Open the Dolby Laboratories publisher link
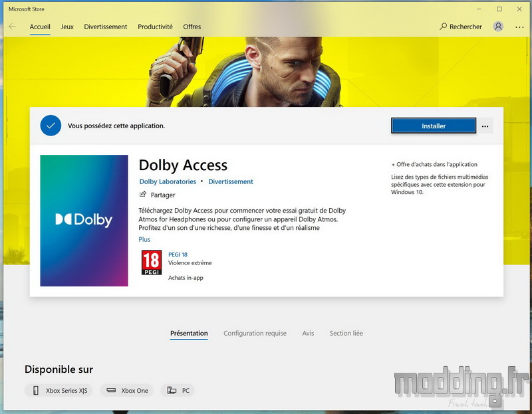The height and width of the screenshot is (414, 532). (168, 181)
